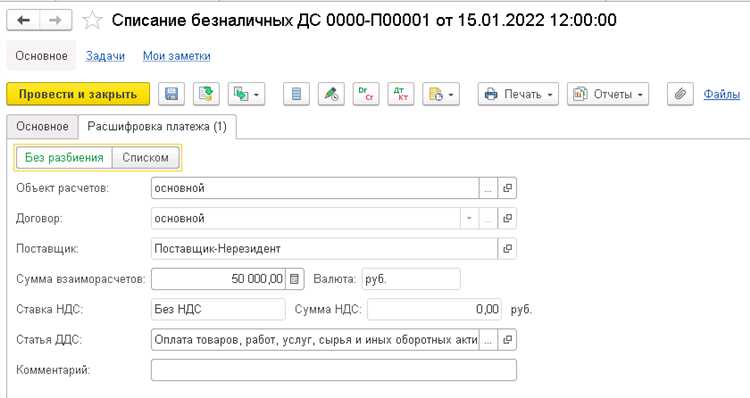Image resolution: width=750 pixels, height=398 pixels.
Task: Choose Договор via ellipsis button
Action: click(488, 218)
